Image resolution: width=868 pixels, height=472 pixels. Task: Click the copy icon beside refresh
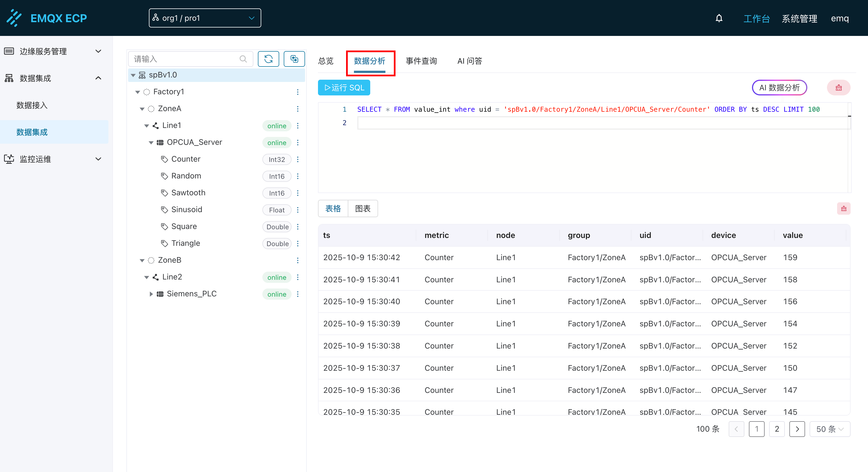pyautogui.click(x=294, y=59)
